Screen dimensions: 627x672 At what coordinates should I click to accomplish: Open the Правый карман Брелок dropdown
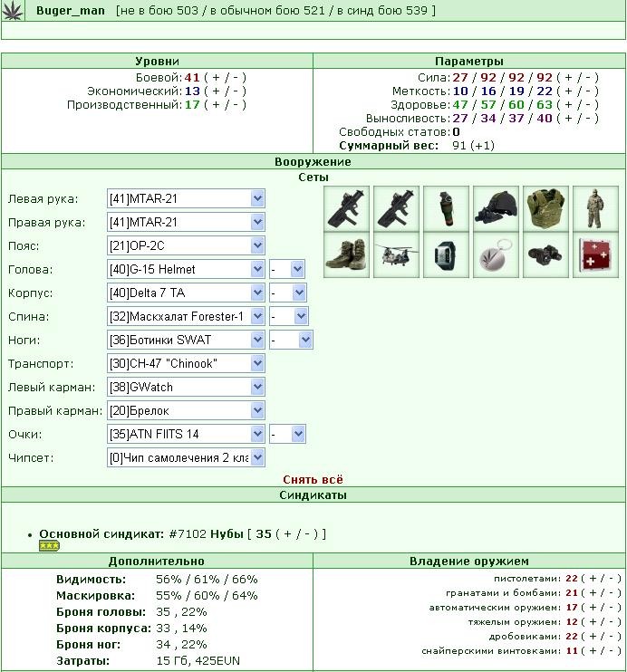(186, 411)
